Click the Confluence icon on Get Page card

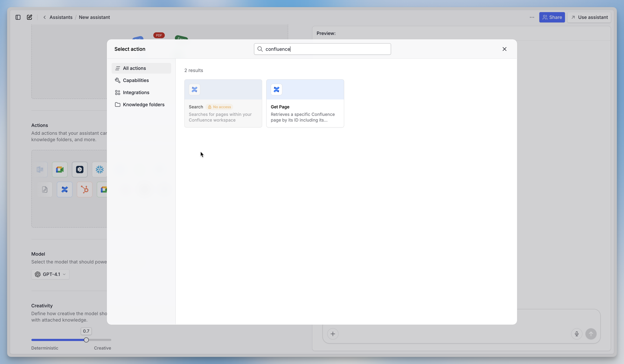276,90
